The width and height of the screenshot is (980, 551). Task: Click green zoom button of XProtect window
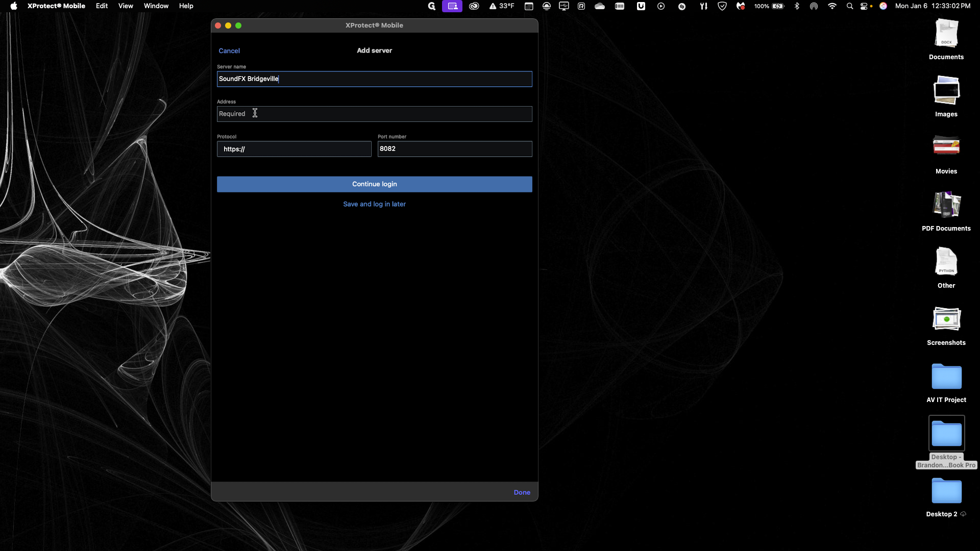(238, 26)
